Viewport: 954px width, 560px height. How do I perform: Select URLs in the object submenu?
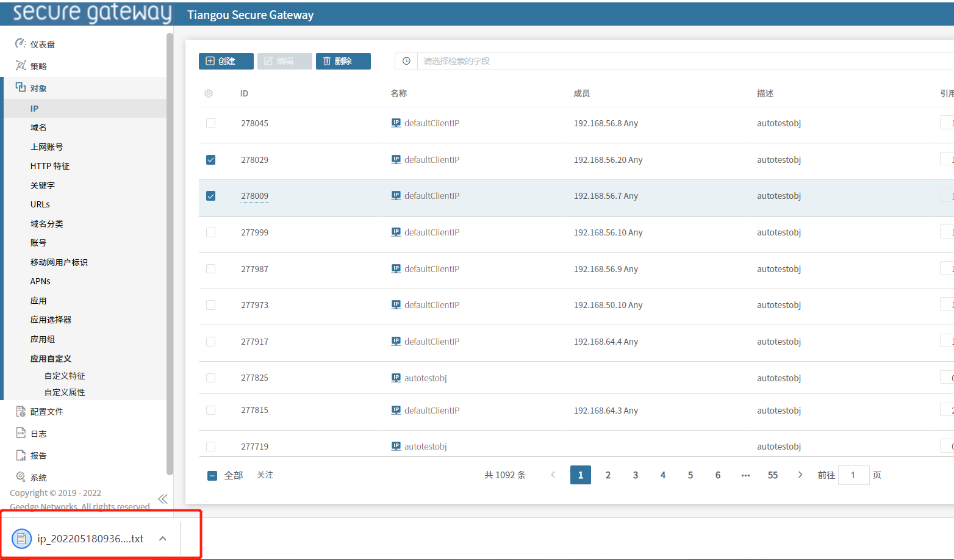point(40,204)
